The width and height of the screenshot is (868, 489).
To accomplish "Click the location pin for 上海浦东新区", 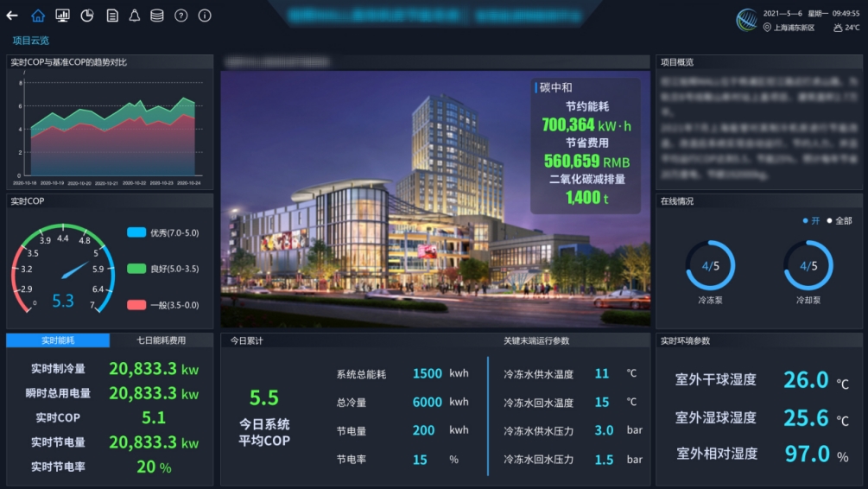I will pos(767,28).
